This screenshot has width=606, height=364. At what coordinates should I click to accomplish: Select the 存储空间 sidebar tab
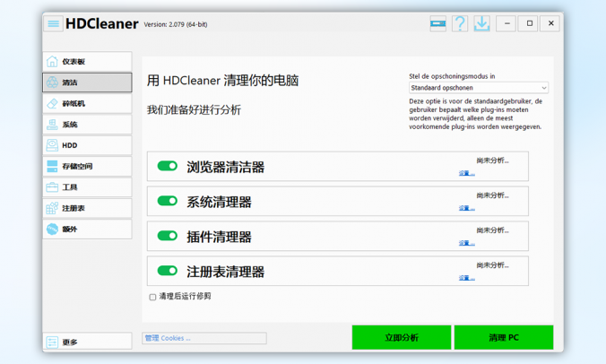pos(87,166)
